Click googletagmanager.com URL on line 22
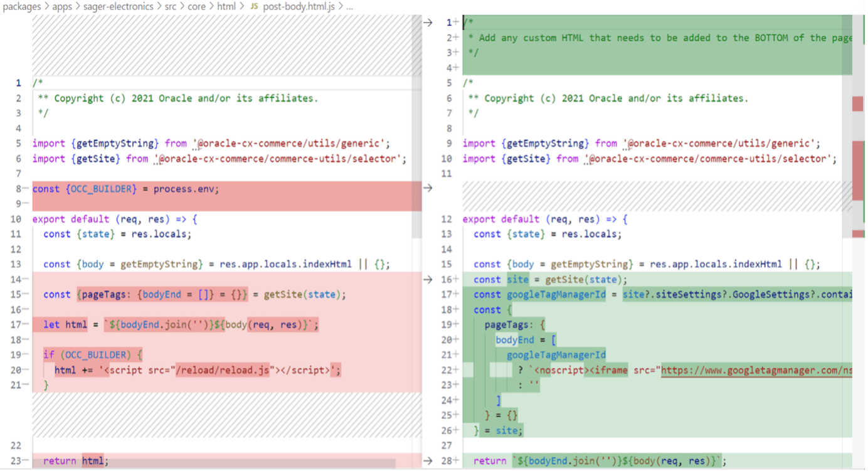 pyautogui.click(x=756, y=370)
